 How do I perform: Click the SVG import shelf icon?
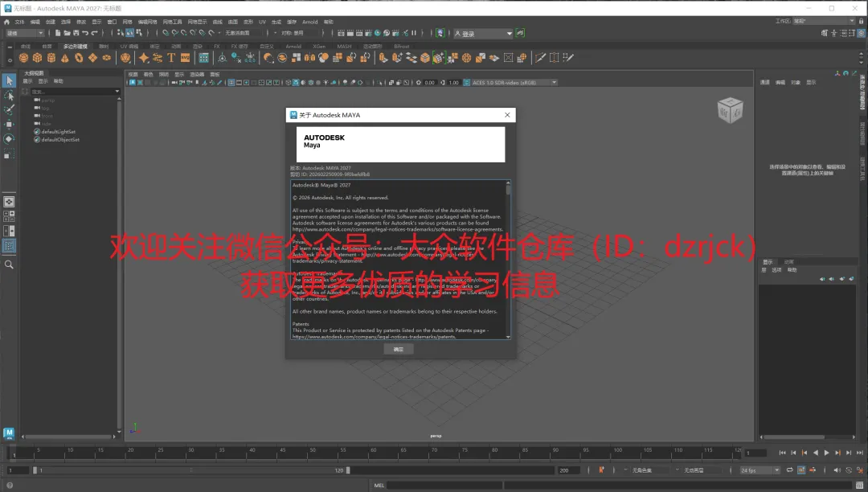click(x=185, y=58)
